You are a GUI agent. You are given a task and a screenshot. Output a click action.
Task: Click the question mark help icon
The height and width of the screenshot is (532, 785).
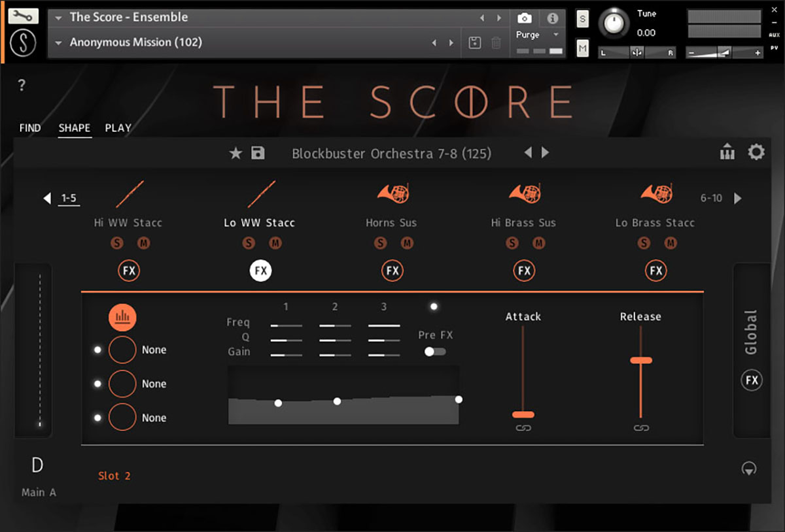click(22, 85)
